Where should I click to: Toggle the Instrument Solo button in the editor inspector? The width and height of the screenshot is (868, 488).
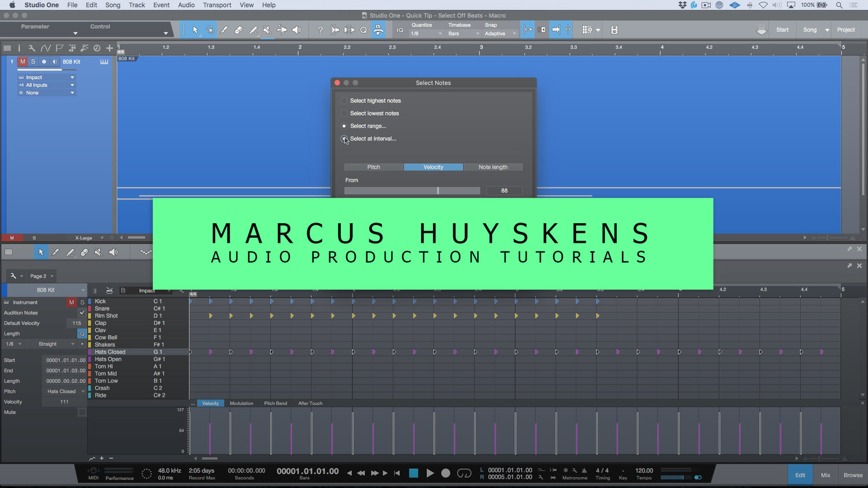point(82,302)
